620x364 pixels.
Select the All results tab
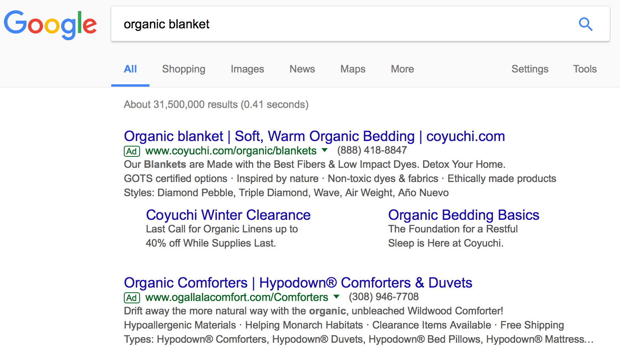[x=130, y=69]
